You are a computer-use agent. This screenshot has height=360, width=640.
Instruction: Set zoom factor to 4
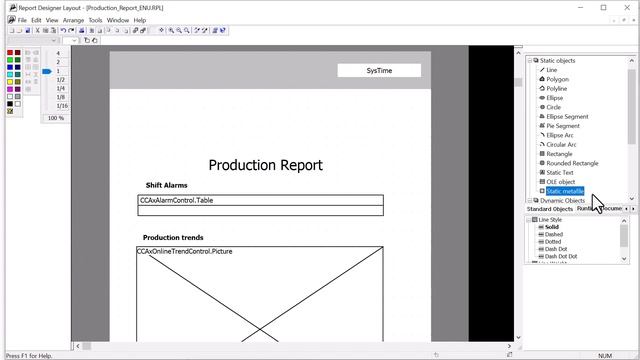click(58, 53)
